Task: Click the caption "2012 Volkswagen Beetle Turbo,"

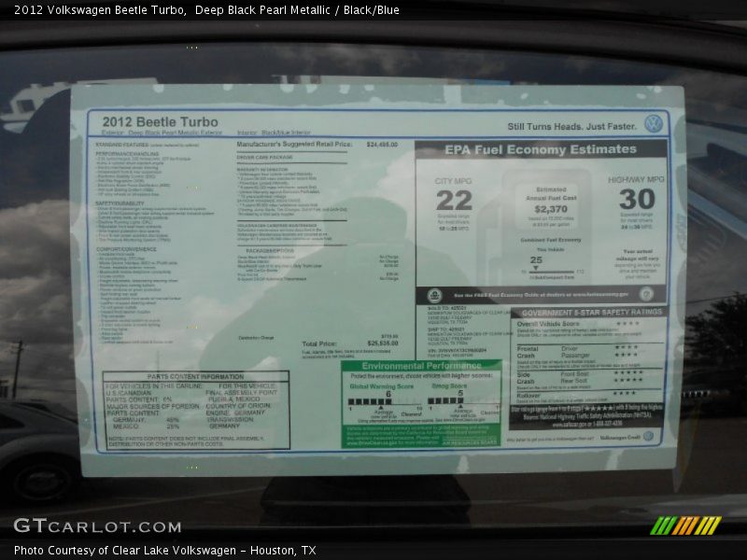Action: (101, 10)
